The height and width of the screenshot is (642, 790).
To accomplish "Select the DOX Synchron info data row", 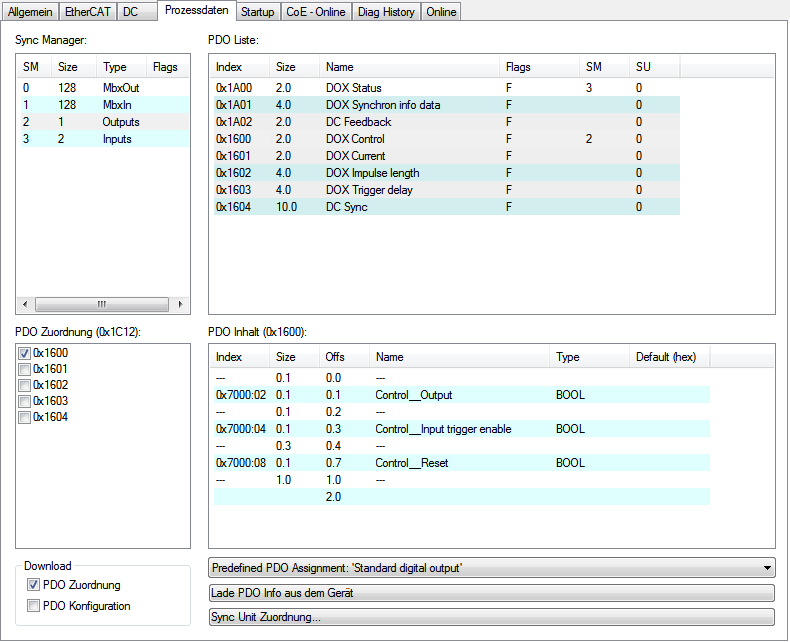I will (446, 105).
